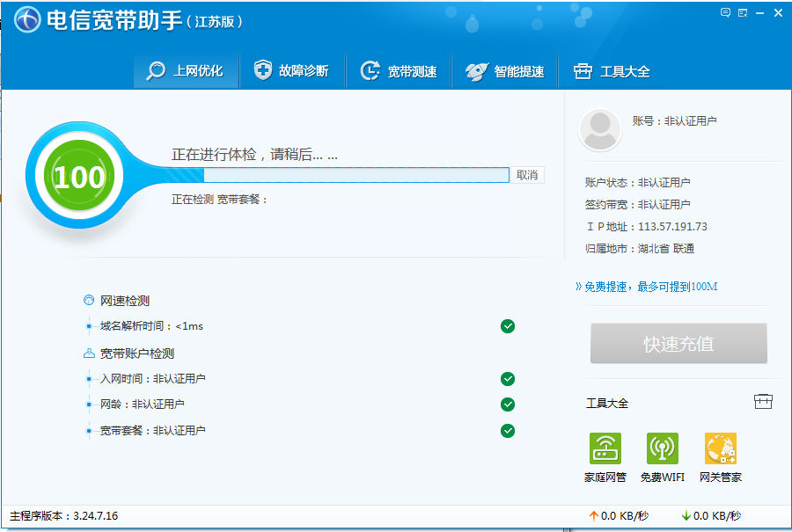This screenshot has height=532, width=792.
Task: Click green check for 网龄
Action: pos(508,404)
